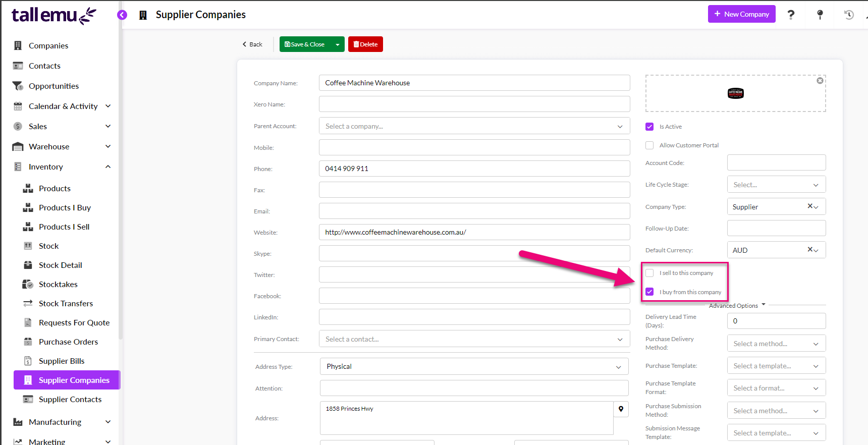
Task: Open the Life Cycle Stage dropdown
Action: pos(776,185)
